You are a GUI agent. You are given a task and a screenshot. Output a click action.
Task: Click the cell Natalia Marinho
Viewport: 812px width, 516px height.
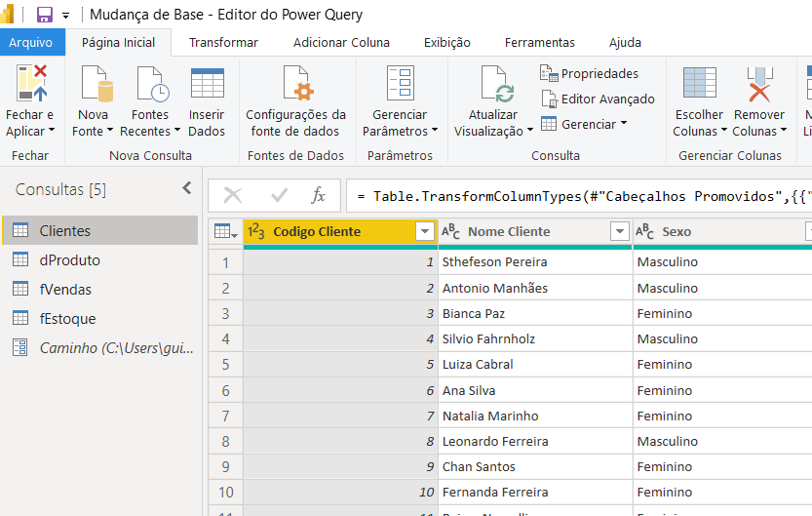[535, 416]
